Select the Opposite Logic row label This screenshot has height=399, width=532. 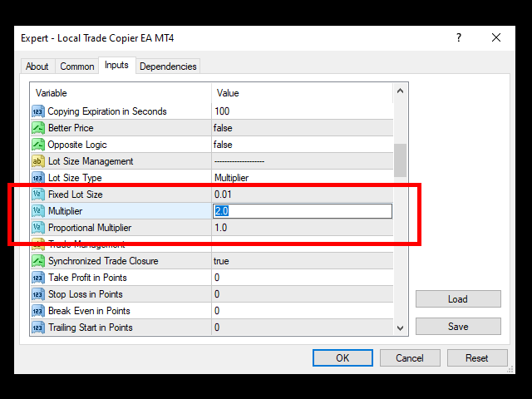pos(77,145)
